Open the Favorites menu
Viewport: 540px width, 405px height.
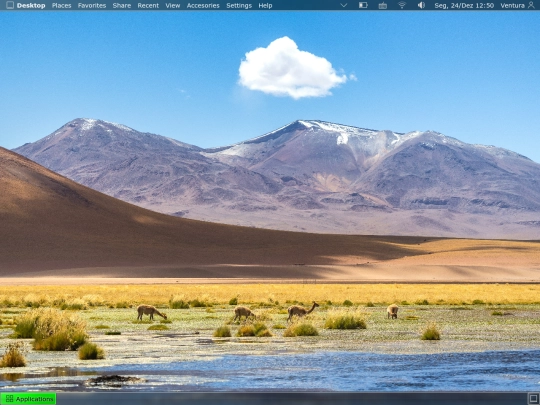click(92, 6)
